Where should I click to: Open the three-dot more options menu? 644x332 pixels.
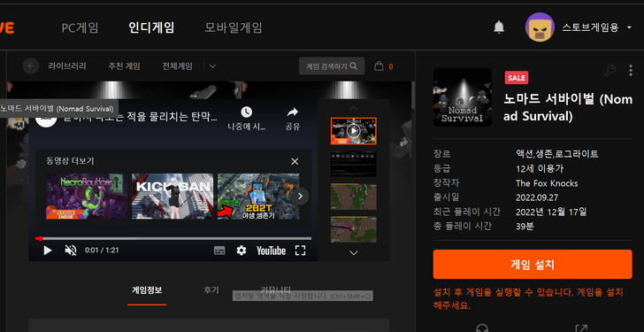click(x=631, y=70)
